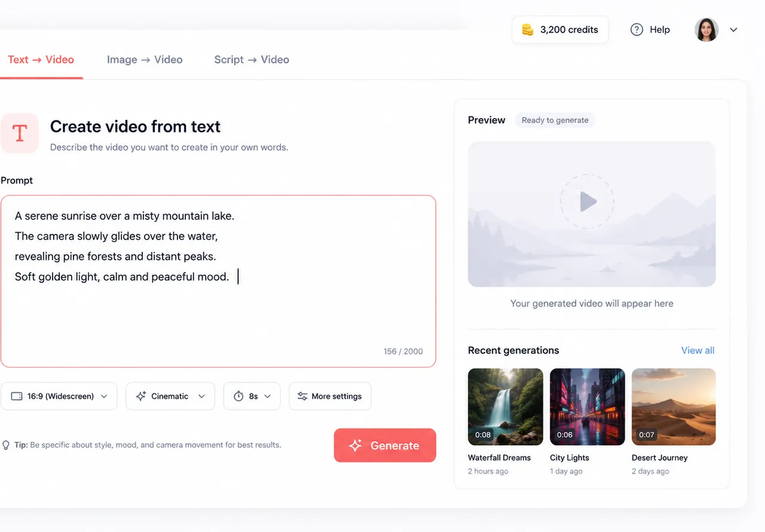Click the Waterfall Dreams title text
The height and width of the screenshot is (532, 765).
pyautogui.click(x=499, y=458)
